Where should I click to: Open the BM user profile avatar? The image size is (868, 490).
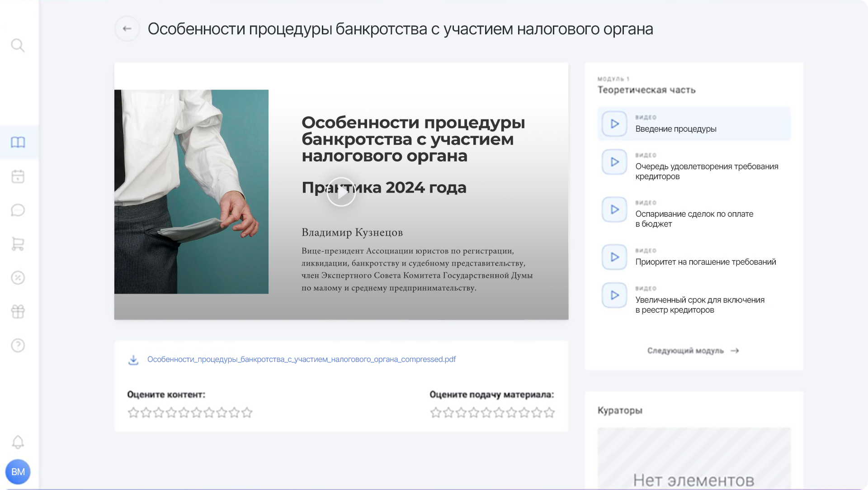(x=18, y=472)
